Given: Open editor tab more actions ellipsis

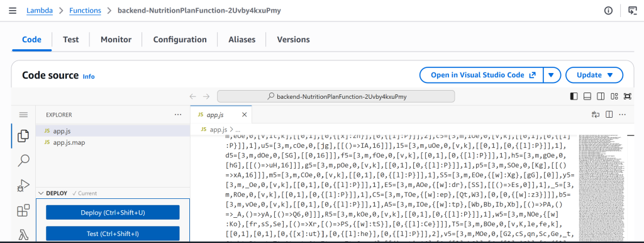Looking at the screenshot, I should tap(623, 115).
